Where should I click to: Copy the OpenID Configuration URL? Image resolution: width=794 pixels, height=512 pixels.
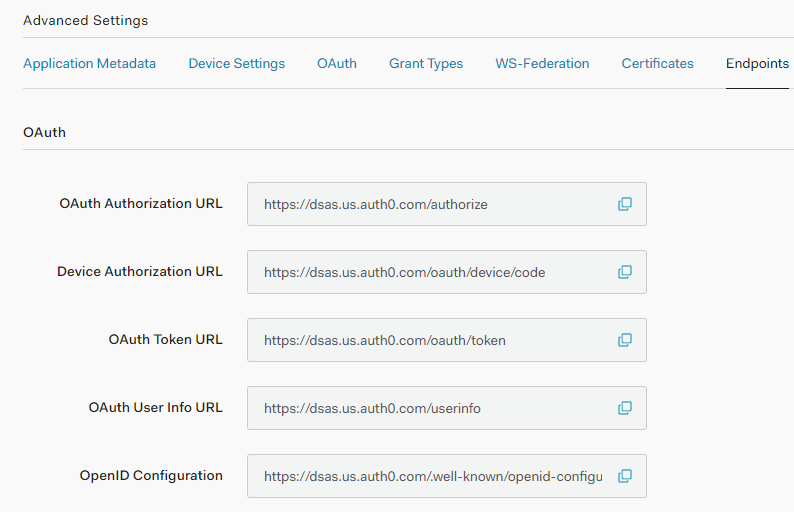point(624,476)
